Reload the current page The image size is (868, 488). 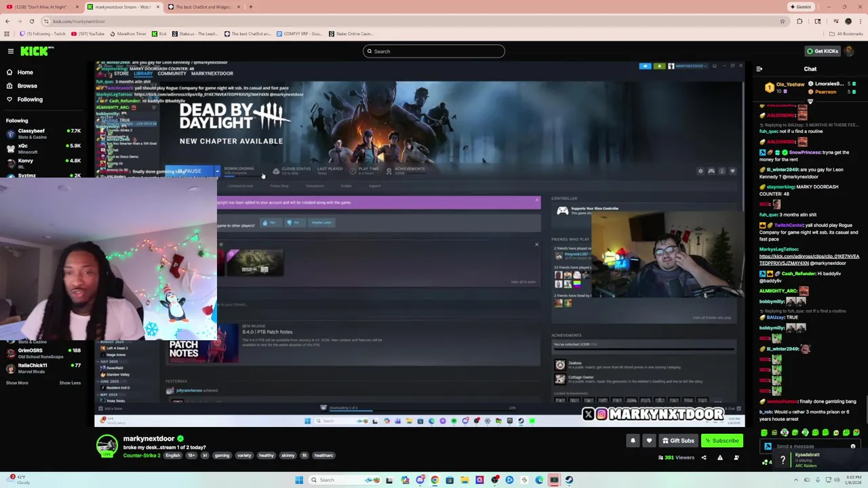[x=31, y=21]
